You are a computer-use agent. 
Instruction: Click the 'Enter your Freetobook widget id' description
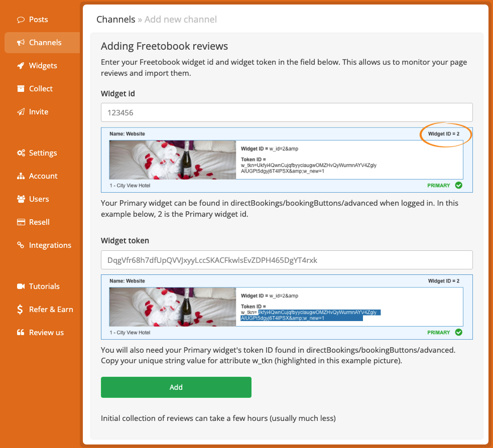(x=284, y=68)
